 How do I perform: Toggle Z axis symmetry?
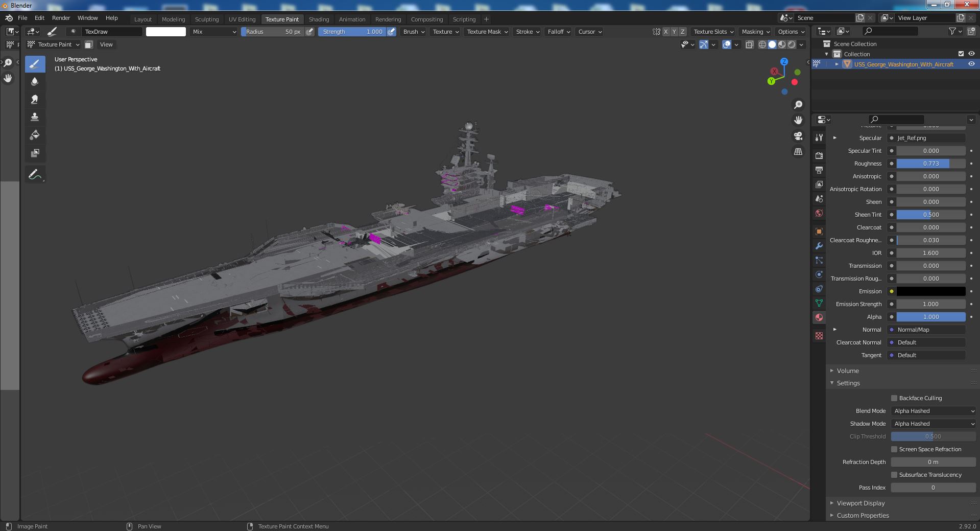(x=683, y=32)
